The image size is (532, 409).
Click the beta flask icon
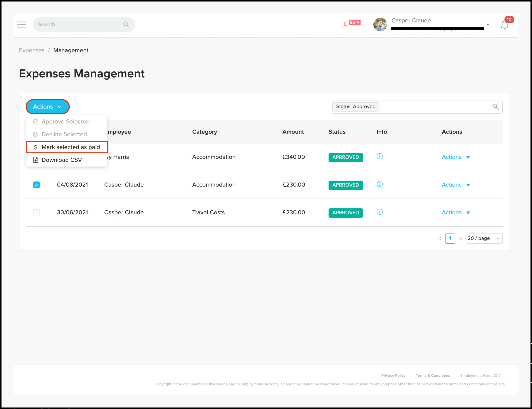(x=345, y=25)
